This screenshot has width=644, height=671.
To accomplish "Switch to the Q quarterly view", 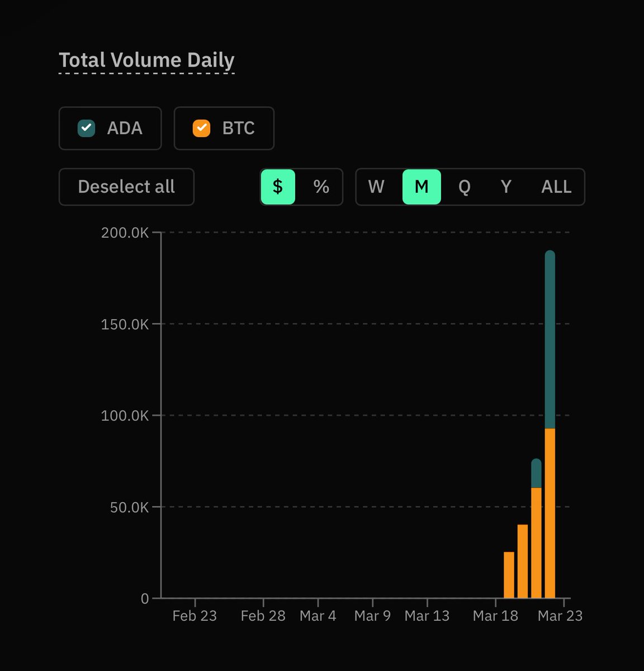I will [x=463, y=187].
